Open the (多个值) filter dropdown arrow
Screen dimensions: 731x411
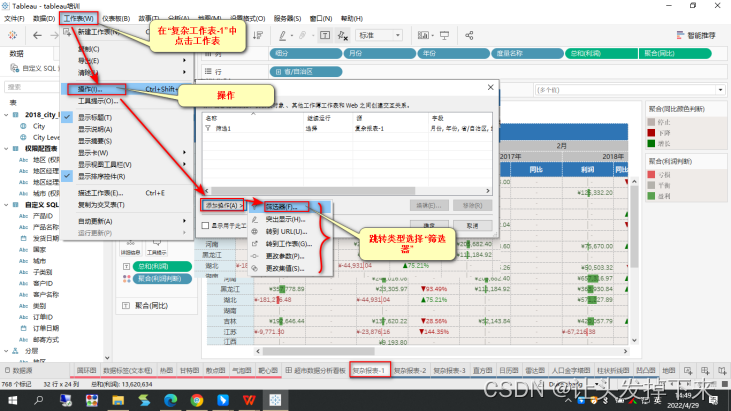pos(720,90)
